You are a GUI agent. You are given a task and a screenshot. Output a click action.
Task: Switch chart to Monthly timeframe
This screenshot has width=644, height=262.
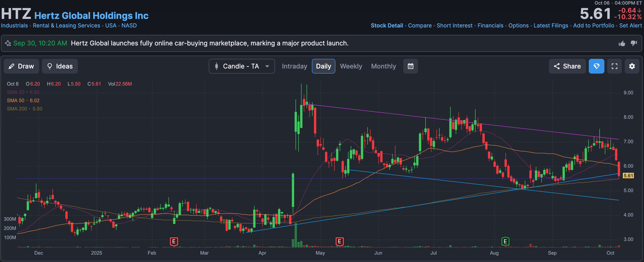tap(383, 66)
